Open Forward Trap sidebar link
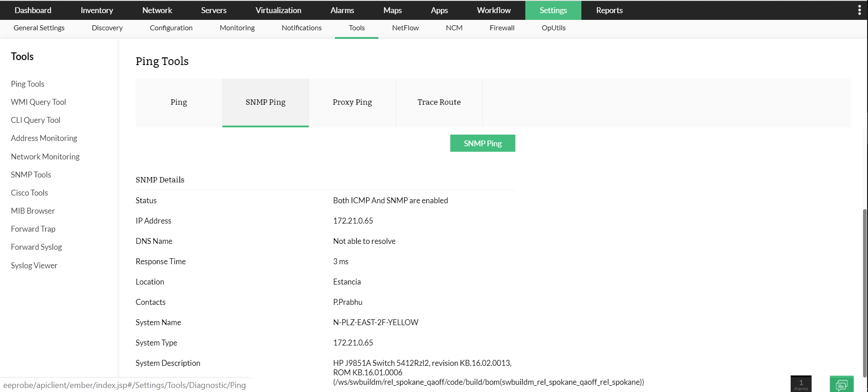 coord(33,229)
